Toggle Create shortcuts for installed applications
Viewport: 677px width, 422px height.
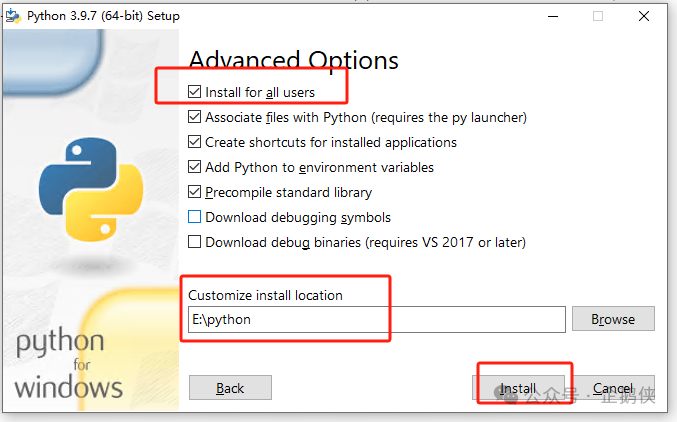point(194,142)
